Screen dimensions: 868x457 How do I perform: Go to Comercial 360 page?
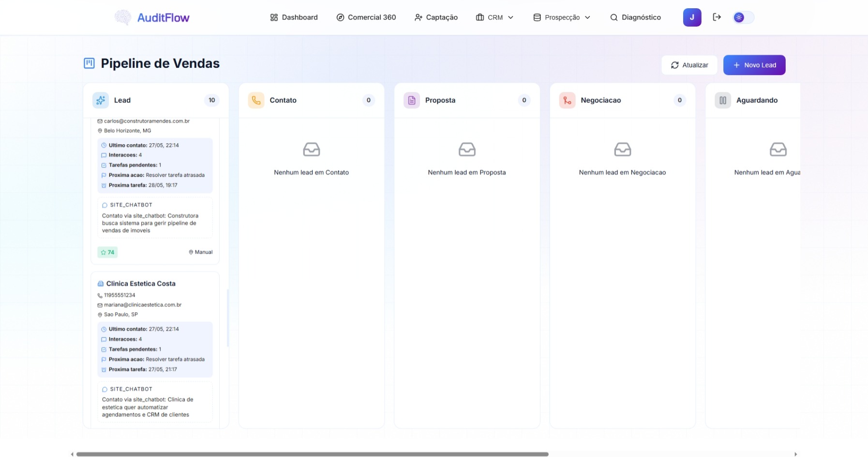click(366, 17)
